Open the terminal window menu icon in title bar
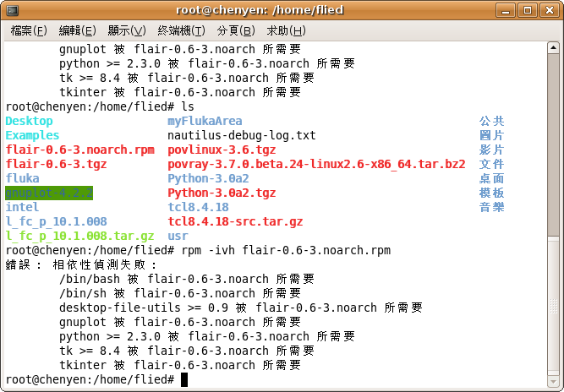The image size is (564, 392). pos(12,10)
